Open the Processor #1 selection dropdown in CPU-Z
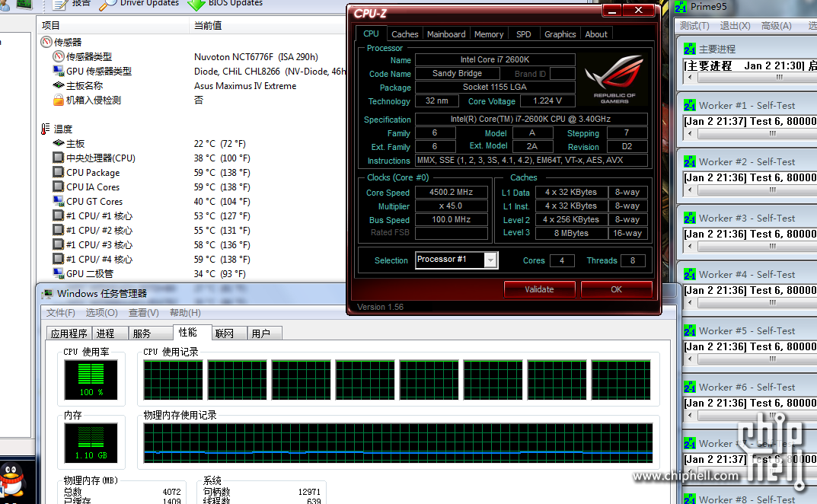Viewport: 817px width, 504px height. tap(490, 260)
